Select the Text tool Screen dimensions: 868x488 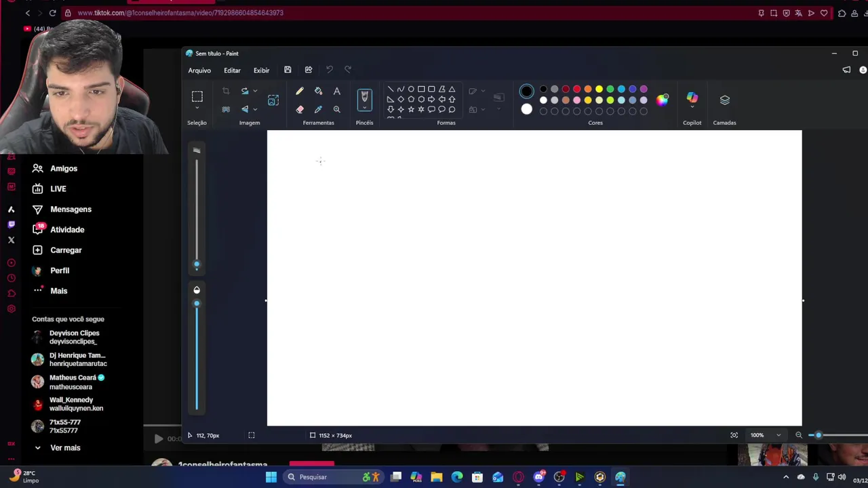point(337,91)
